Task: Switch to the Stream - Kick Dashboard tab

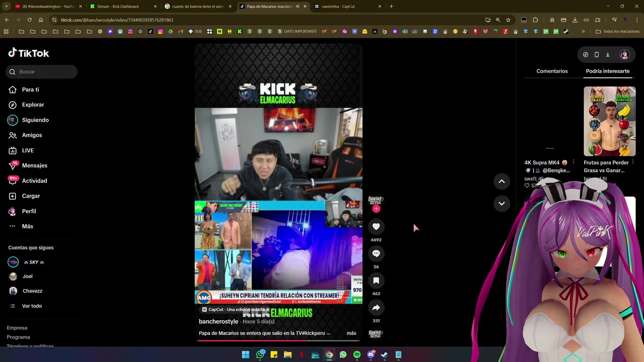Action: coord(123,7)
